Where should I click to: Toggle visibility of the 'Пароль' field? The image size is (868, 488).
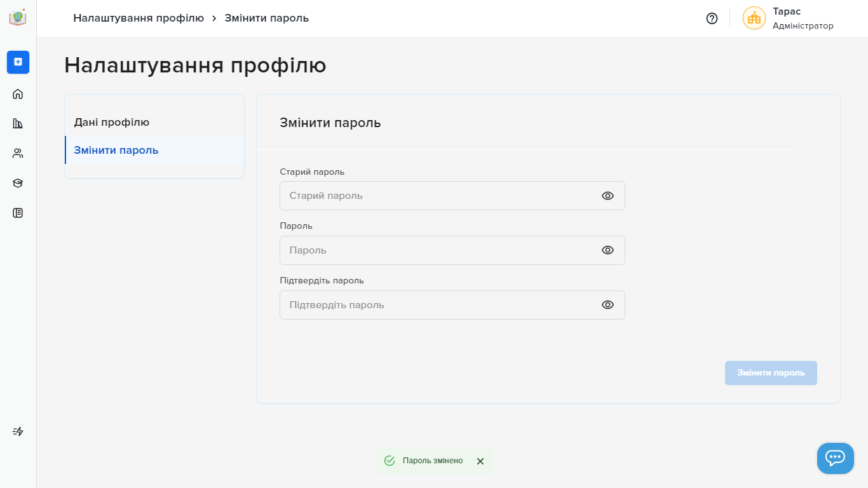(x=607, y=250)
